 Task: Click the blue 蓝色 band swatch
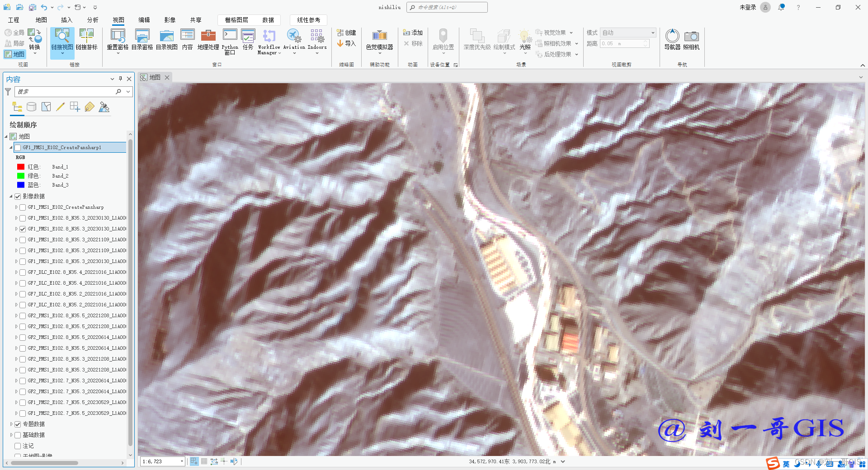pyautogui.click(x=21, y=185)
